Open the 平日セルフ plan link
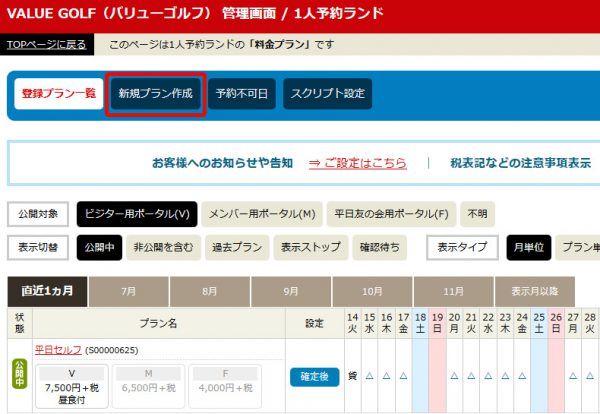This screenshot has height=414, width=600. pyautogui.click(x=58, y=350)
